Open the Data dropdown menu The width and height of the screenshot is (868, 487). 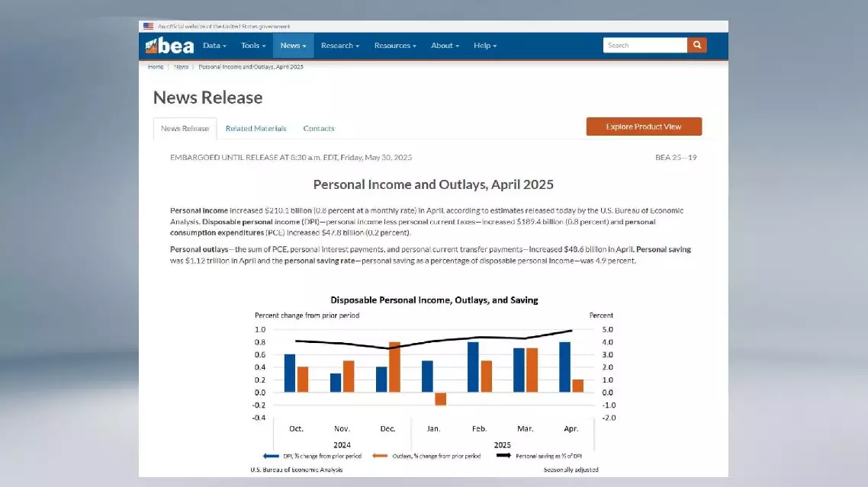pyautogui.click(x=214, y=46)
